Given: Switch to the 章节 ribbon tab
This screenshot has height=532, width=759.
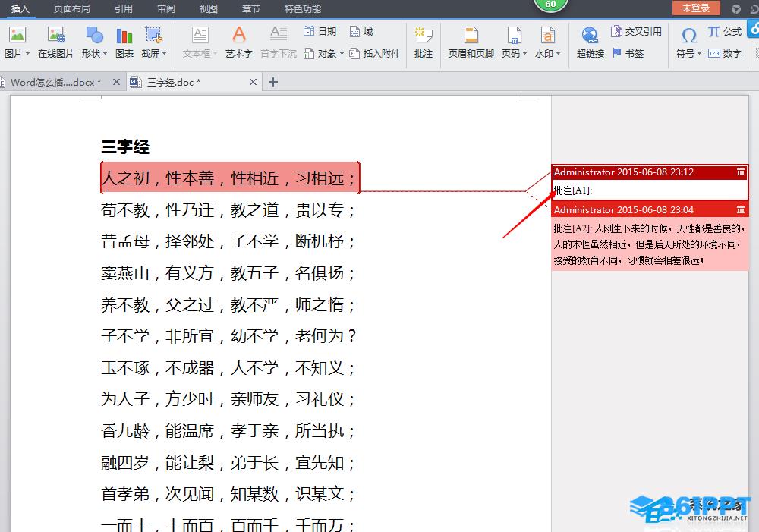Looking at the screenshot, I should coord(250,8).
